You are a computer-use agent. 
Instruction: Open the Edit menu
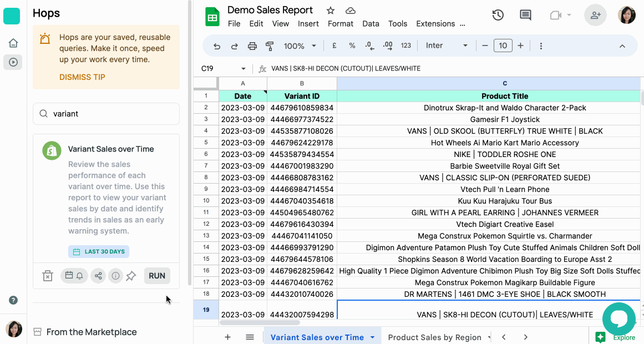(256, 24)
